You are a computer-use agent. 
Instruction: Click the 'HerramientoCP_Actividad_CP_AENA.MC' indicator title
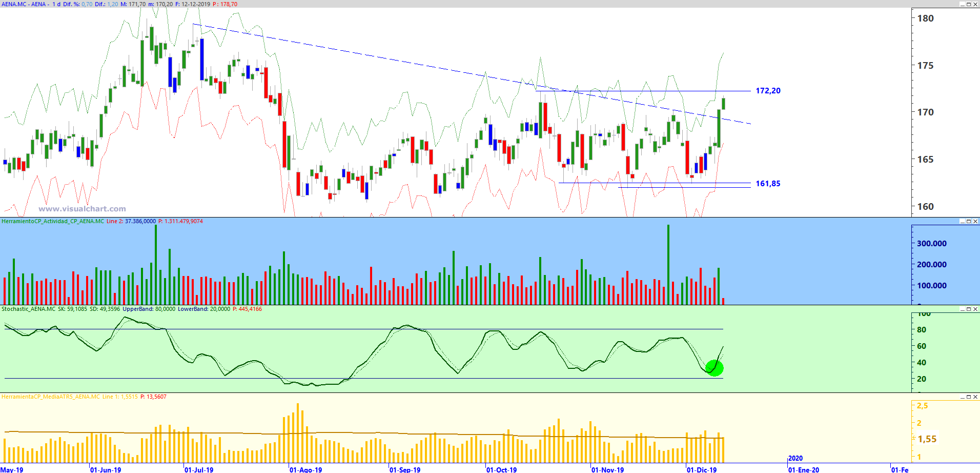click(53, 221)
